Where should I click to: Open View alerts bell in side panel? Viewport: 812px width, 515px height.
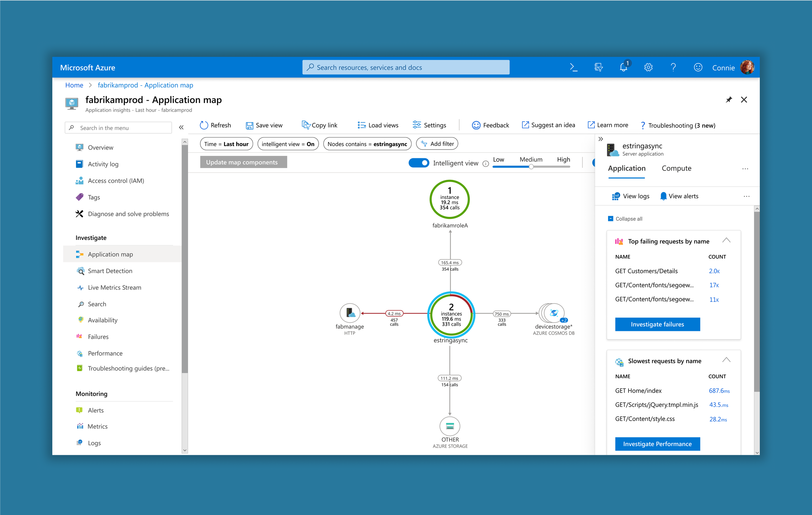pos(663,196)
